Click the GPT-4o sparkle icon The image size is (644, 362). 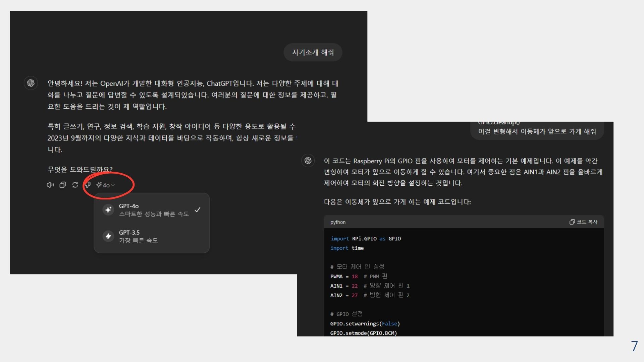coord(108,210)
